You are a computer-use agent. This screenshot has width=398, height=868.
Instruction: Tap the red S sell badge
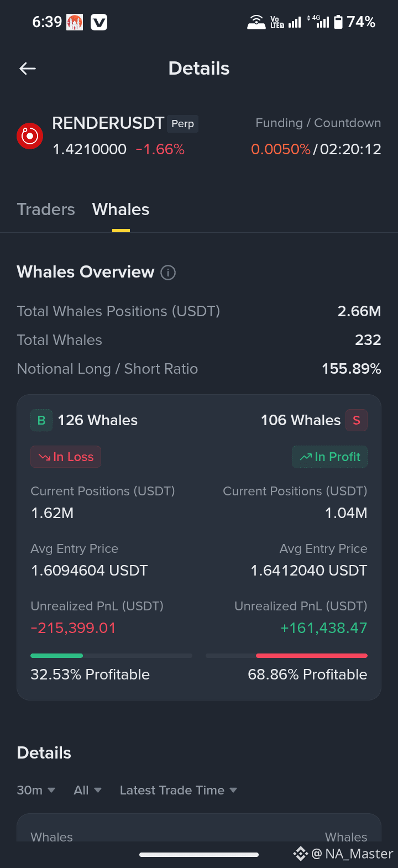tap(357, 420)
